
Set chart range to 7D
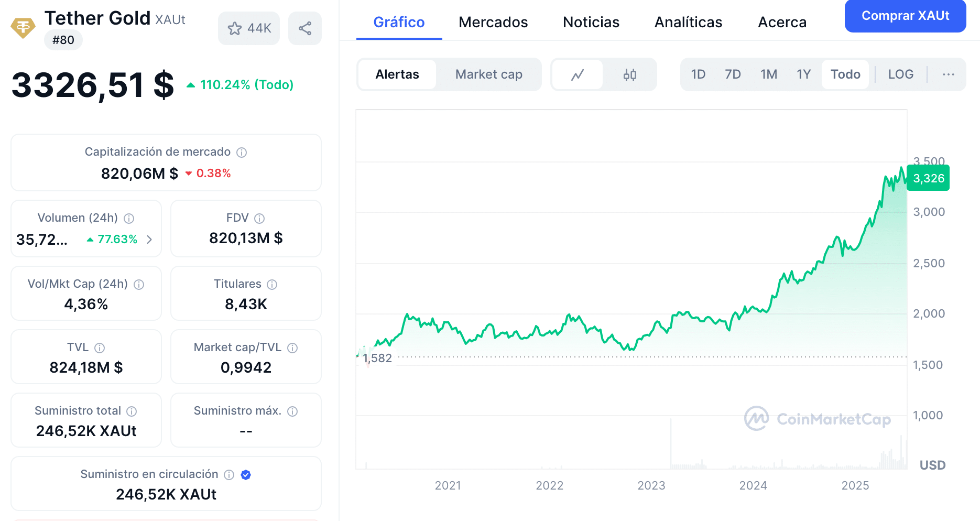(733, 74)
